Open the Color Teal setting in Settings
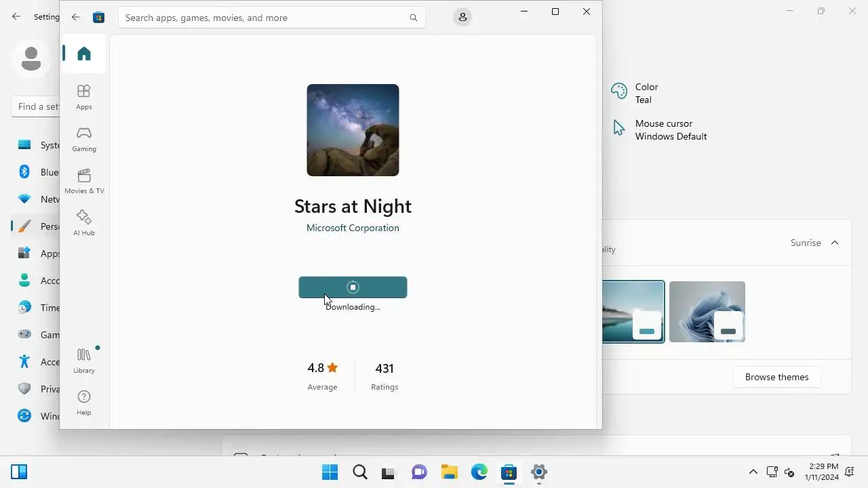Screen dimensions: 868x488 pyautogui.click(x=635, y=93)
